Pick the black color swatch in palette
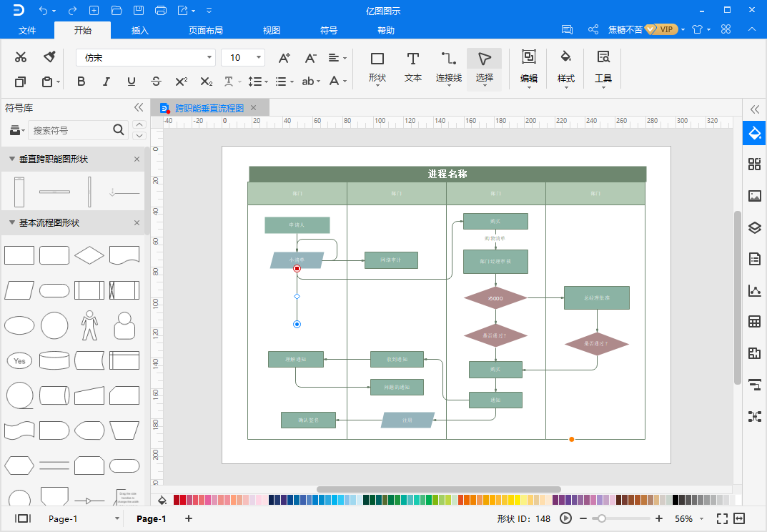767x532 pixels. tap(675, 500)
